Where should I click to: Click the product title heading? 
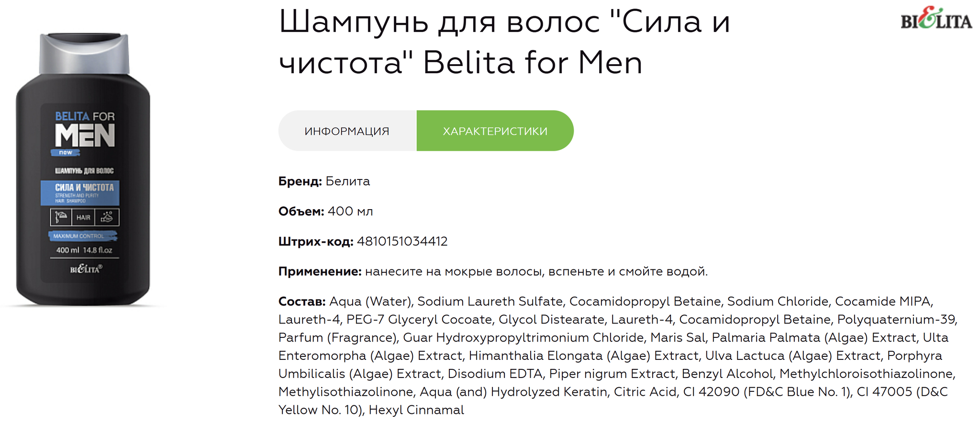click(x=504, y=42)
